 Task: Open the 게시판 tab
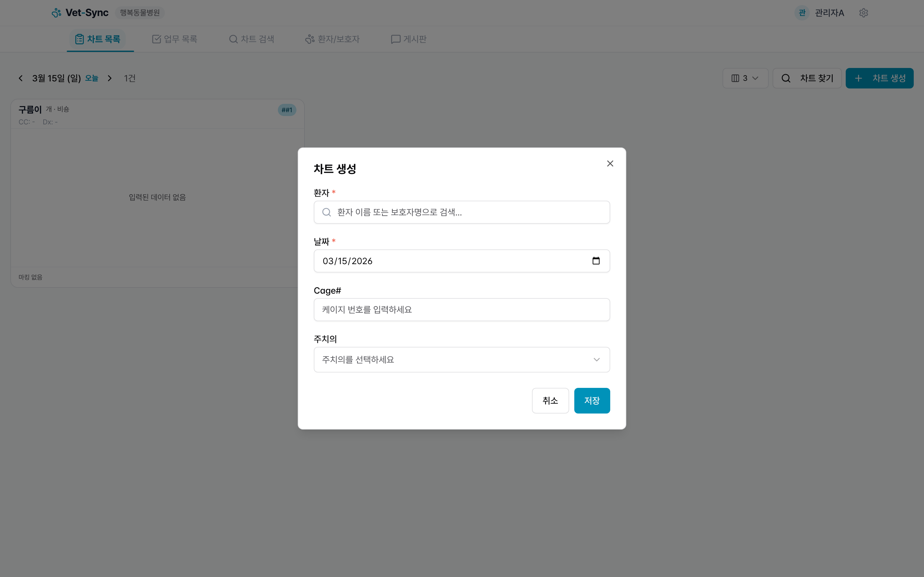pyautogui.click(x=408, y=39)
